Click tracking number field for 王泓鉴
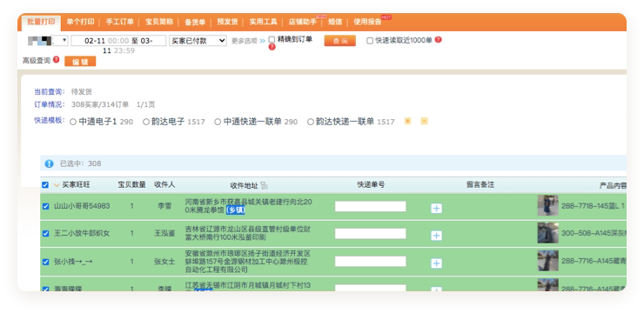The height and width of the screenshot is (313, 644). [x=370, y=233]
